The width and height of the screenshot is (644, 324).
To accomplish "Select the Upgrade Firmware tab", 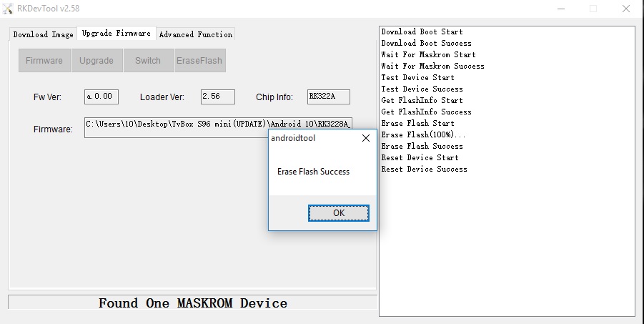I will point(116,34).
